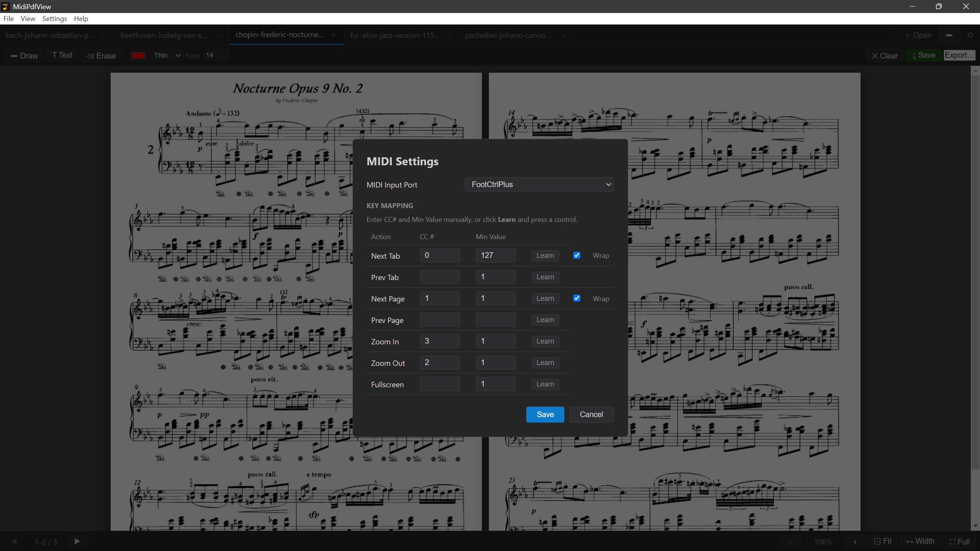Click Learn for the Zoom In action
The height and width of the screenshot is (551, 980).
(x=545, y=341)
